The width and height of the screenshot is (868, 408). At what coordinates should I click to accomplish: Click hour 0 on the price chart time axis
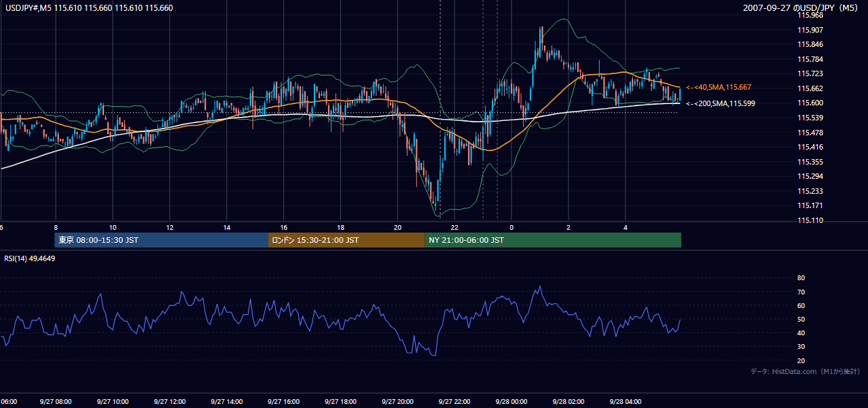(x=511, y=227)
